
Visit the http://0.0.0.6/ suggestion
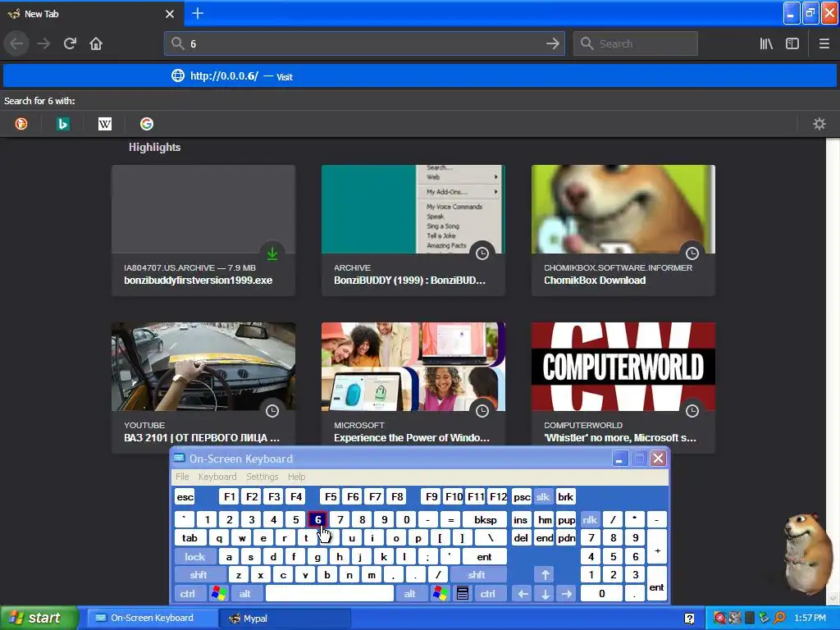click(420, 75)
